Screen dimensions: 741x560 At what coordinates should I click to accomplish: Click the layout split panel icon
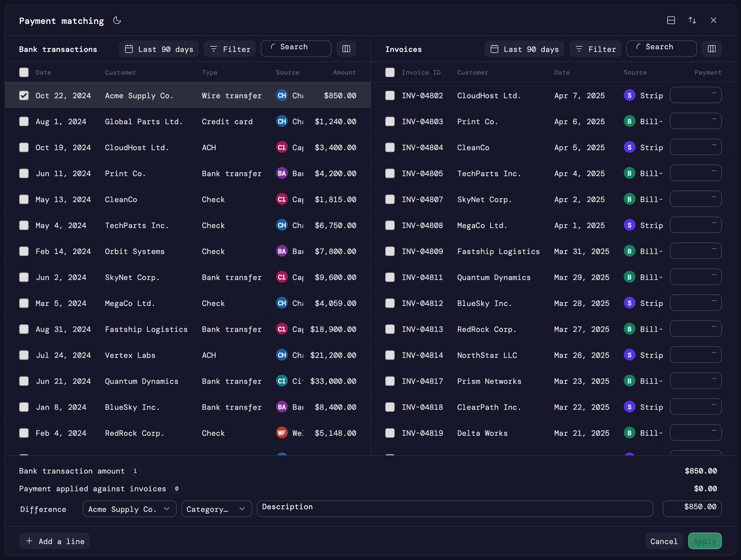pyautogui.click(x=671, y=20)
